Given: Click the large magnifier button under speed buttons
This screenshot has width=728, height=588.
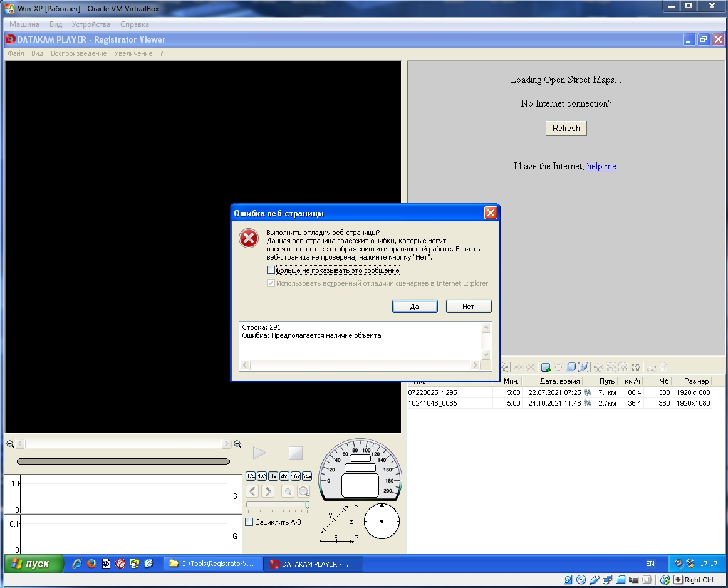Looking at the screenshot, I should click(x=304, y=491).
